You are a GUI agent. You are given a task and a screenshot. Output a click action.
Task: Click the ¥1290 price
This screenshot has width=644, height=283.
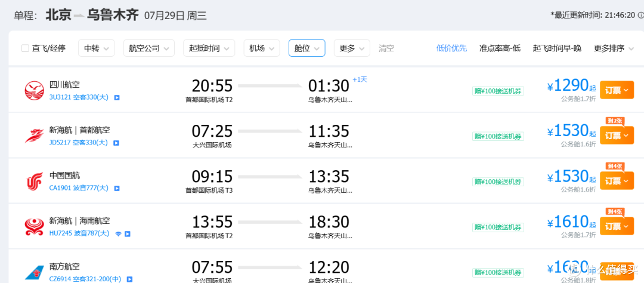(572, 85)
